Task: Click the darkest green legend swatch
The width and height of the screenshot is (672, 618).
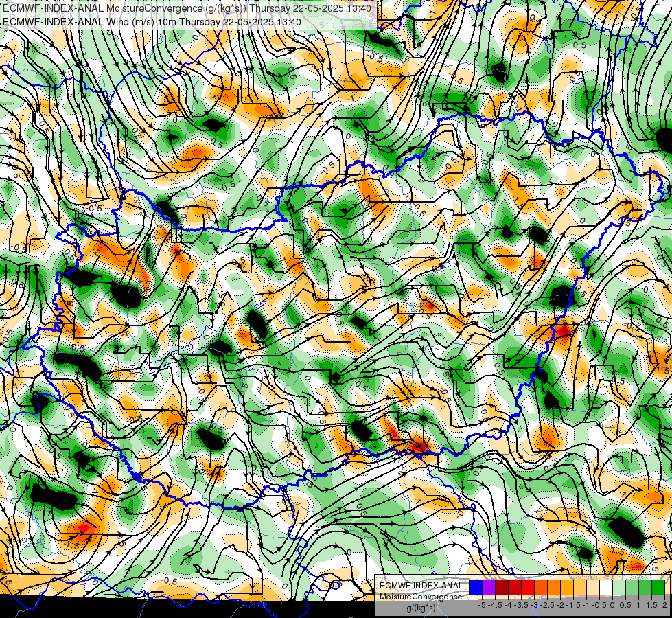Action: coord(658,587)
